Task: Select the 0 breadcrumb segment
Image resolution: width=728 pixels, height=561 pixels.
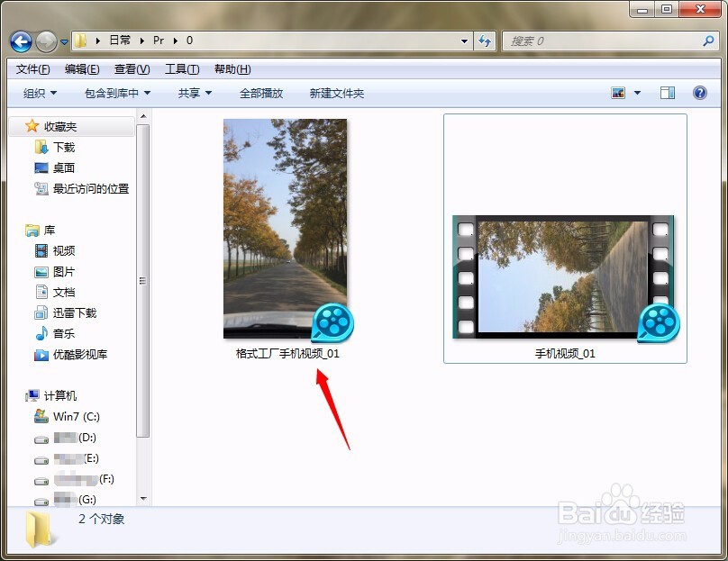Action: [189, 41]
